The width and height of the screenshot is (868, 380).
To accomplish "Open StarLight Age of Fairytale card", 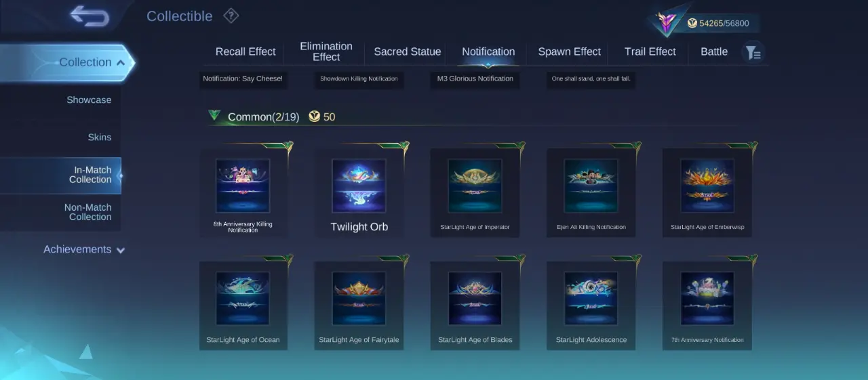I will tap(359, 306).
